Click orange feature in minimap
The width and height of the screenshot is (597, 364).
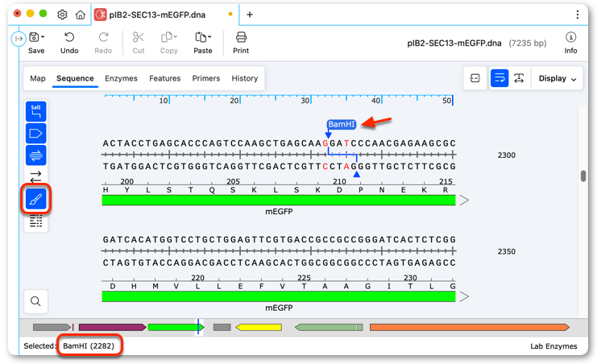click(469, 327)
